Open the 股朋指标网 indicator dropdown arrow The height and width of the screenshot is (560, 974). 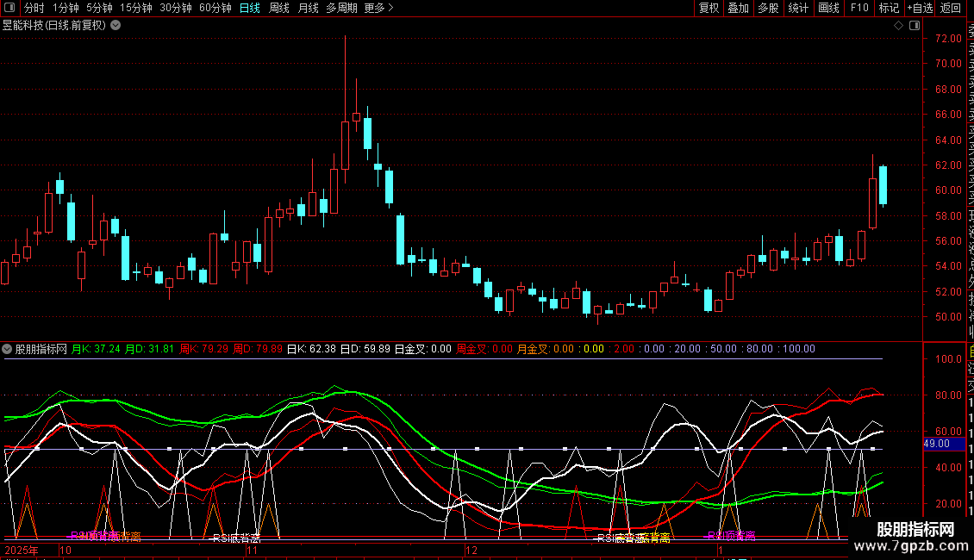(8, 350)
